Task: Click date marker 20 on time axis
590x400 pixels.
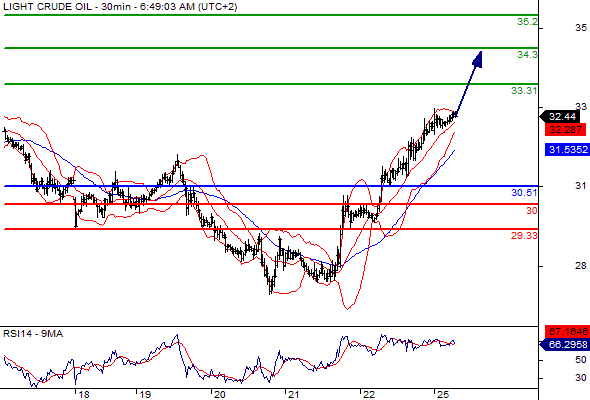Action: point(219,394)
